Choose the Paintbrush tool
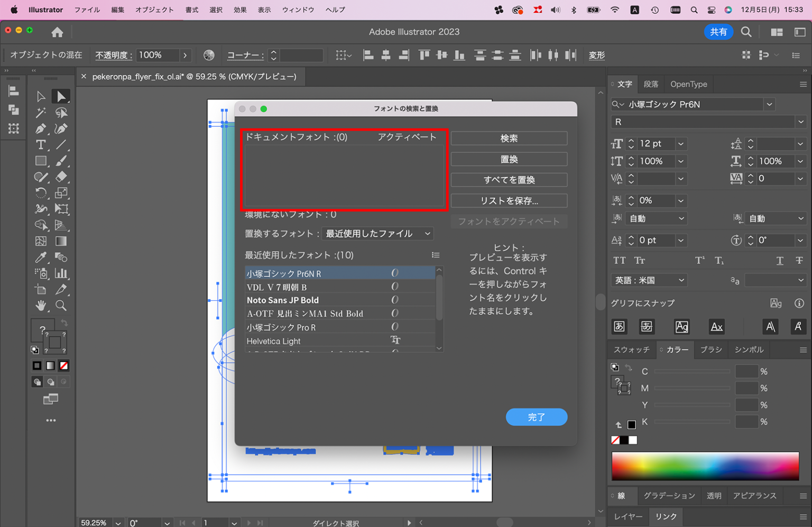This screenshot has height=527, width=812. (x=61, y=161)
